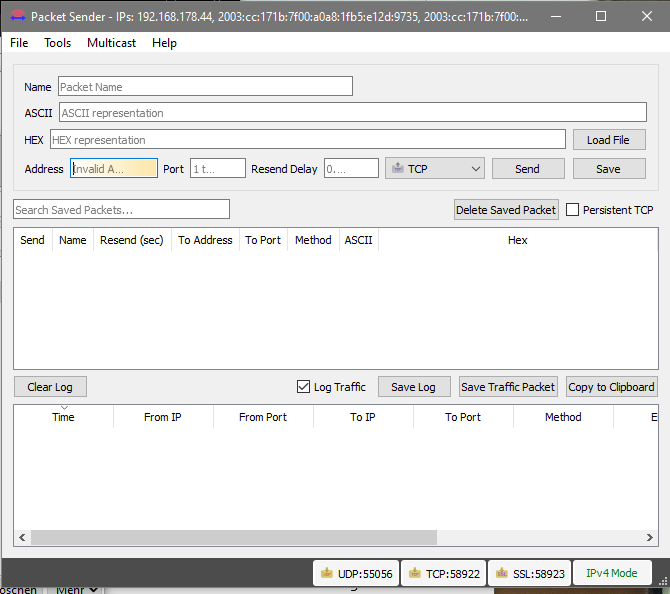Focus the Packet Name input field
The image size is (670, 594).
tap(205, 86)
